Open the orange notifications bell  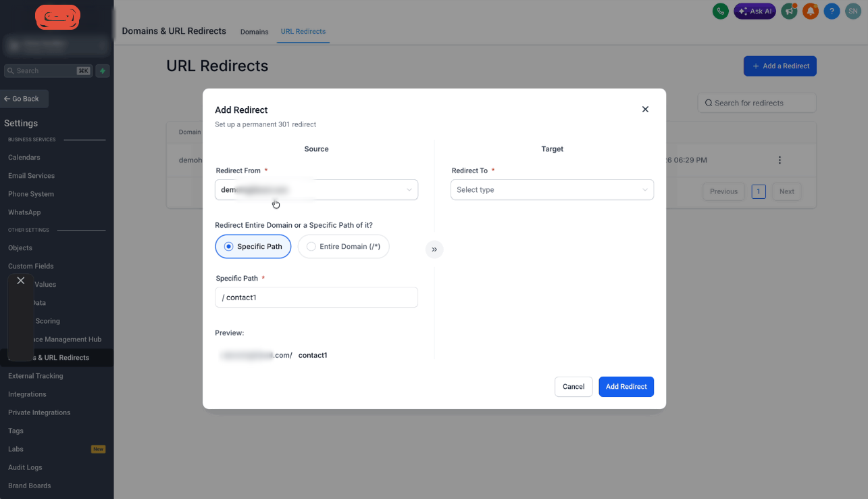point(810,11)
